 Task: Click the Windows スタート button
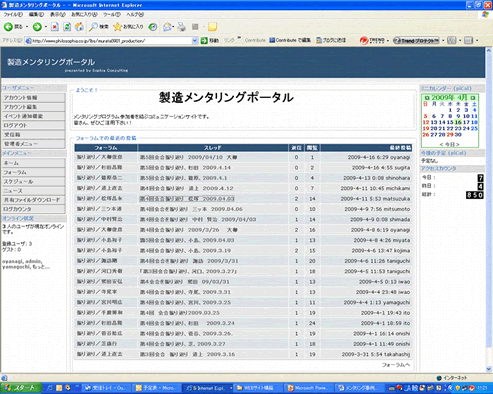21,388
